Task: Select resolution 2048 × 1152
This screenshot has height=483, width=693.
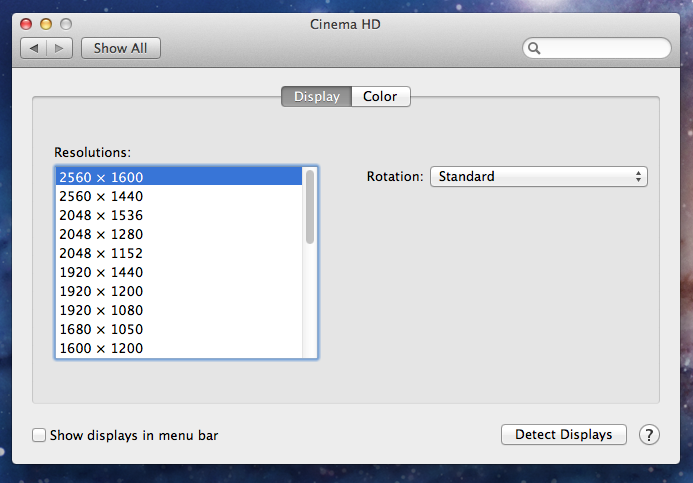Action: pos(179,253)
